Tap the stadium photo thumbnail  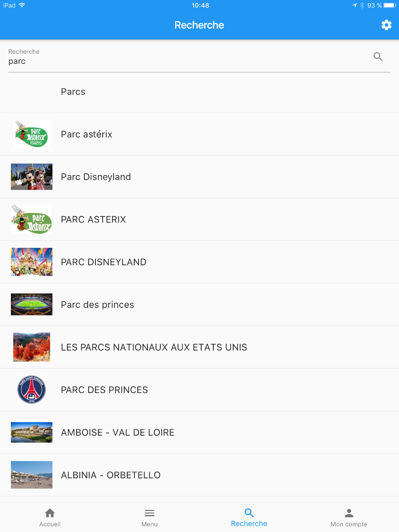click(32, 304)
